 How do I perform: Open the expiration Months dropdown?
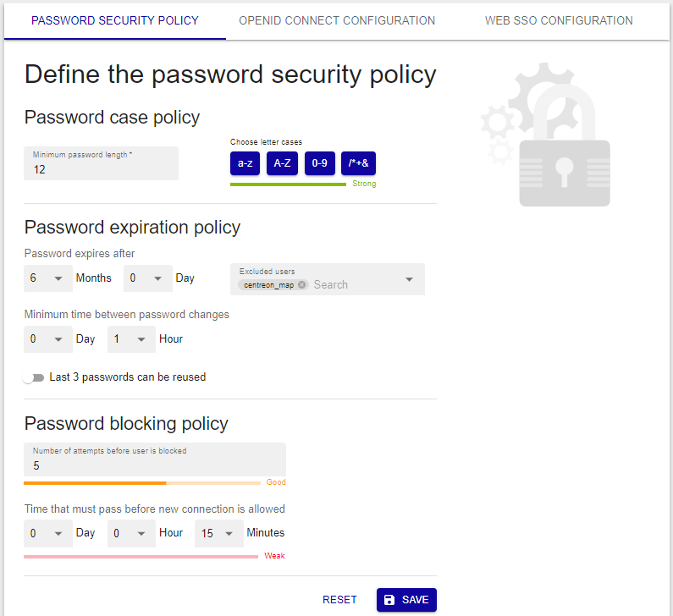pyautogui.click(x=48, y=278)
